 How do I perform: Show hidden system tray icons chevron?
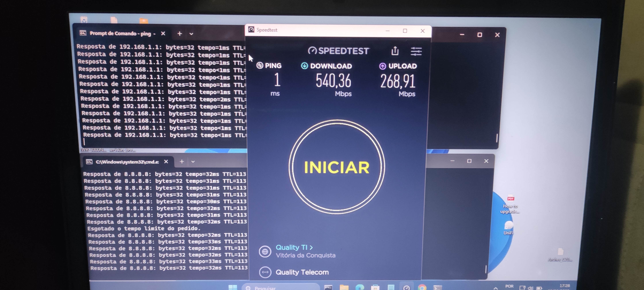click(x=496, y=288)
